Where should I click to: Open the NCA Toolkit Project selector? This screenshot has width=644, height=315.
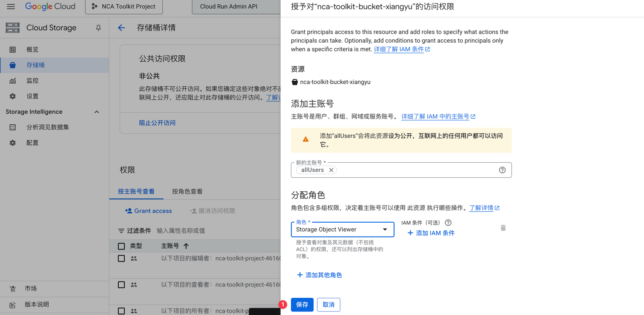[124, 7]
